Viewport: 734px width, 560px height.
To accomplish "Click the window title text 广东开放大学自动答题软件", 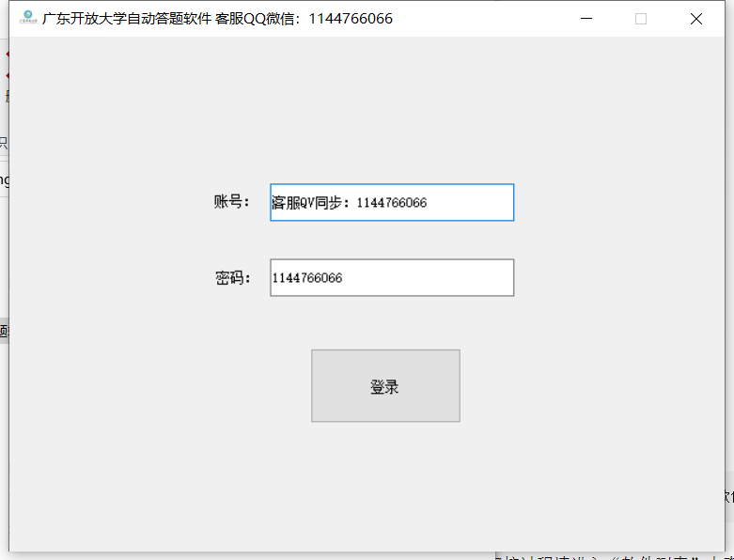I will [127, 19].
